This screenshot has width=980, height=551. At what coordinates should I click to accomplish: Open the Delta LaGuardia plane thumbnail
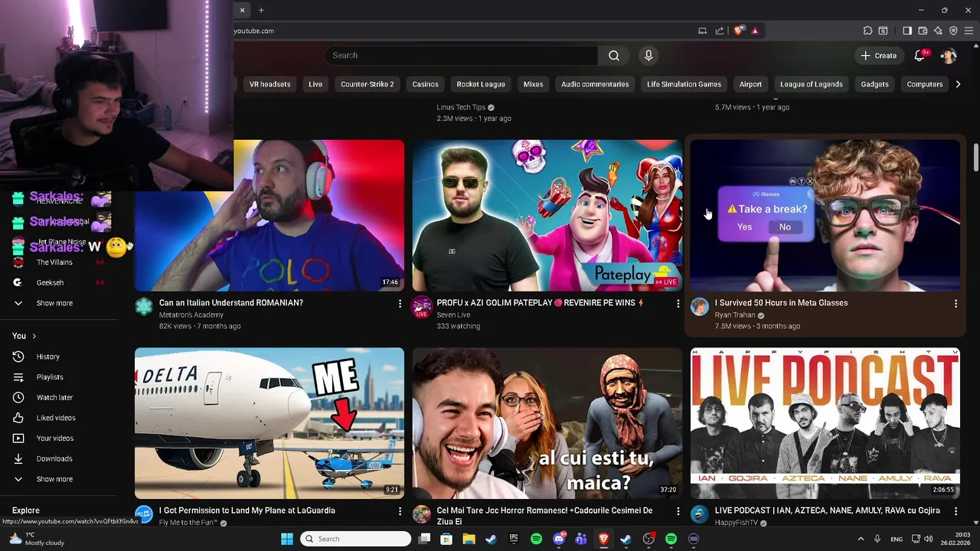269,423
